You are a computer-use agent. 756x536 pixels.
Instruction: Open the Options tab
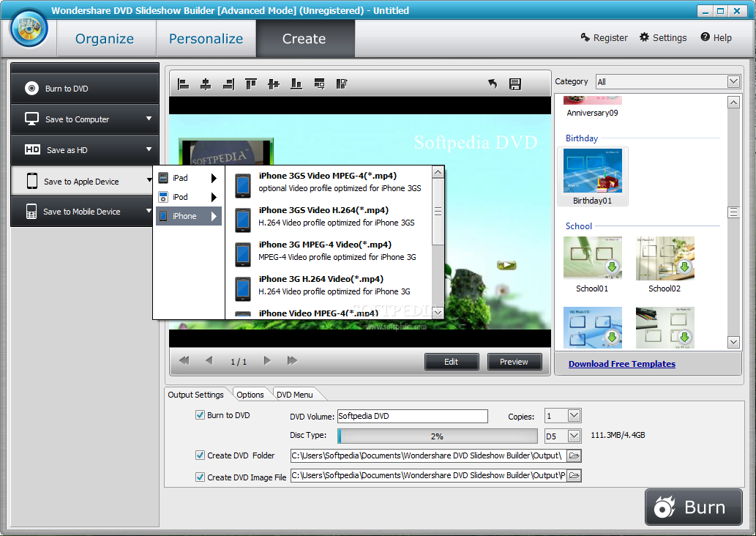pos(250,395)
